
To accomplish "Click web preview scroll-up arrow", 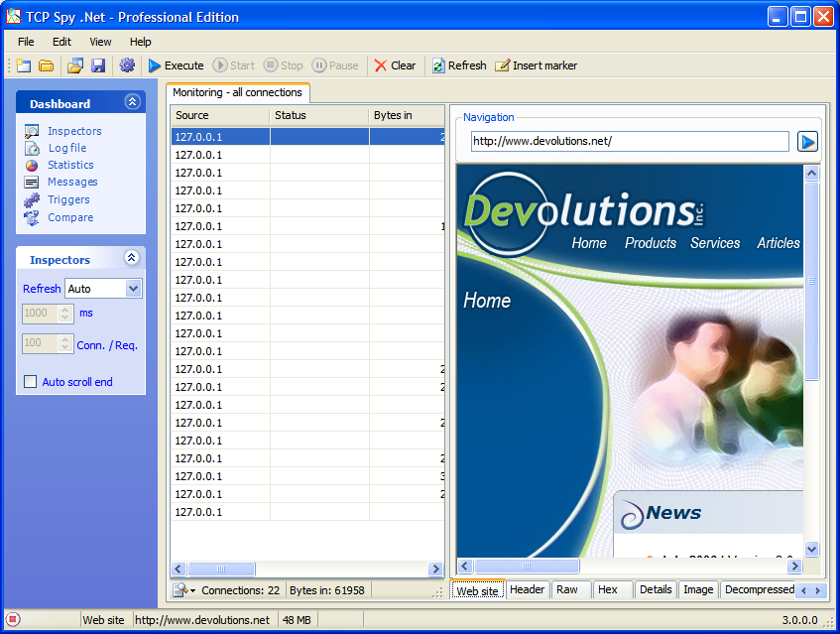I will click(811, 173).
